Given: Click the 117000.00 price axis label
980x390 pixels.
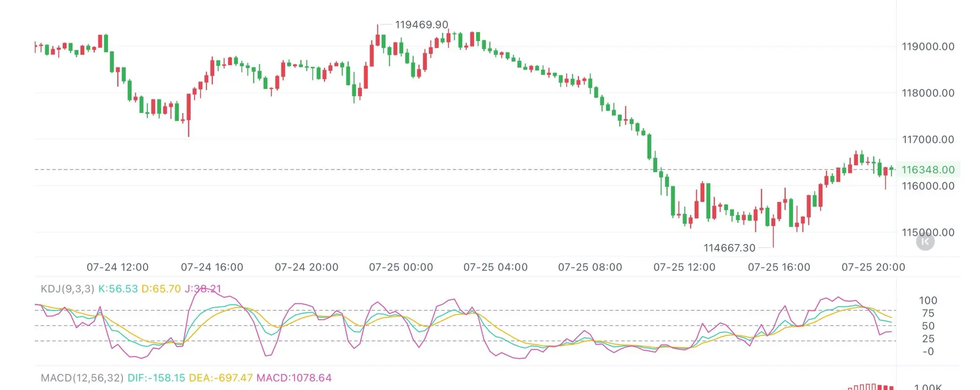Looking at the screenshot, I should [928, 139].
